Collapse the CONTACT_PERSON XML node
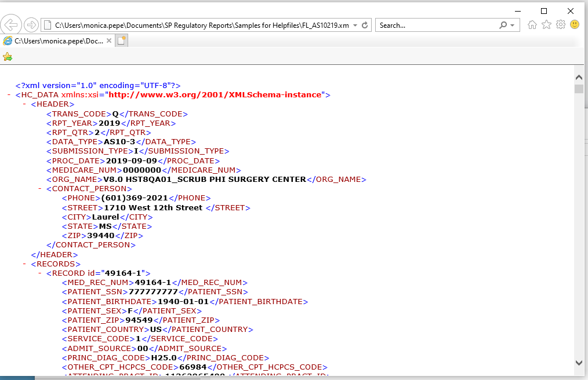 point(41,189)
